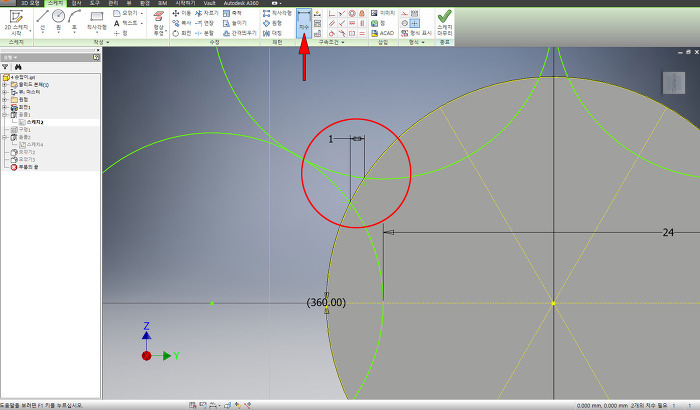Select Rectangular pattern (직사각형) in 패턴 panel

(277, 13)
